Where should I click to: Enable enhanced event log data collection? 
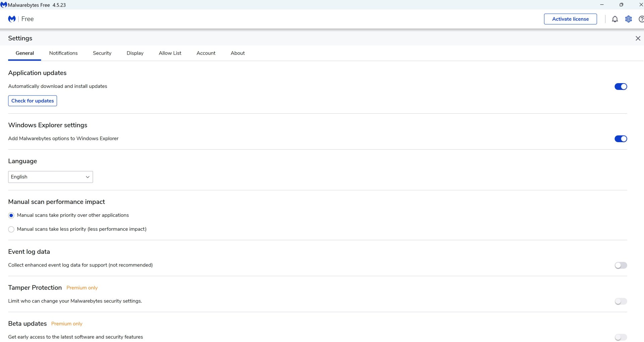(621, 266)
